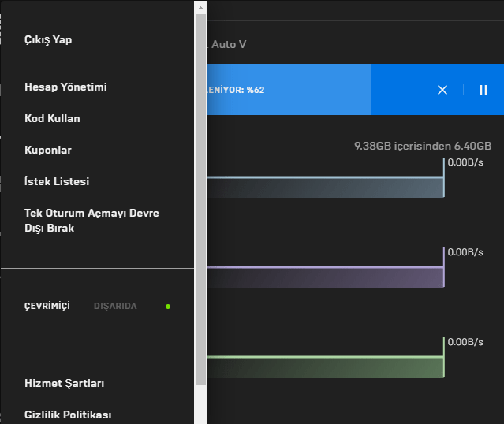The width and height of the screenshot is (504, 424).
Task: Switch status to DIŞARIDA
Action: click(x=115, y=306)
